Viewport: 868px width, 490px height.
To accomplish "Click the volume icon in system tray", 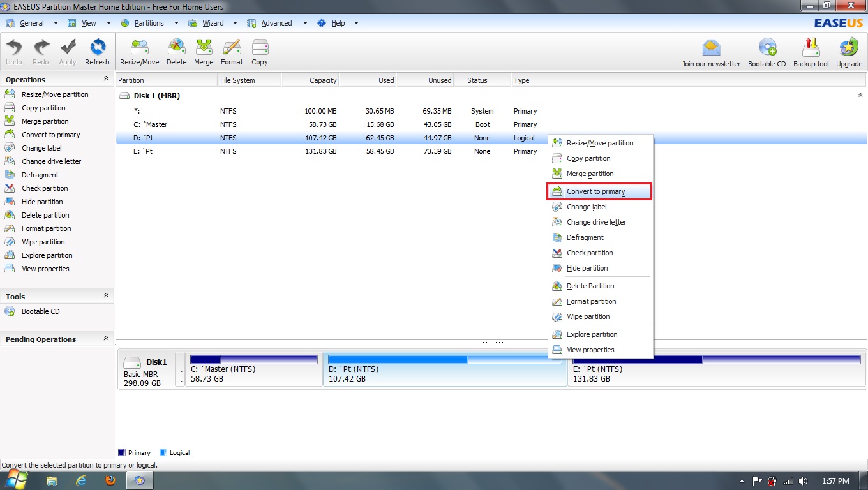I will click(803, 481).
